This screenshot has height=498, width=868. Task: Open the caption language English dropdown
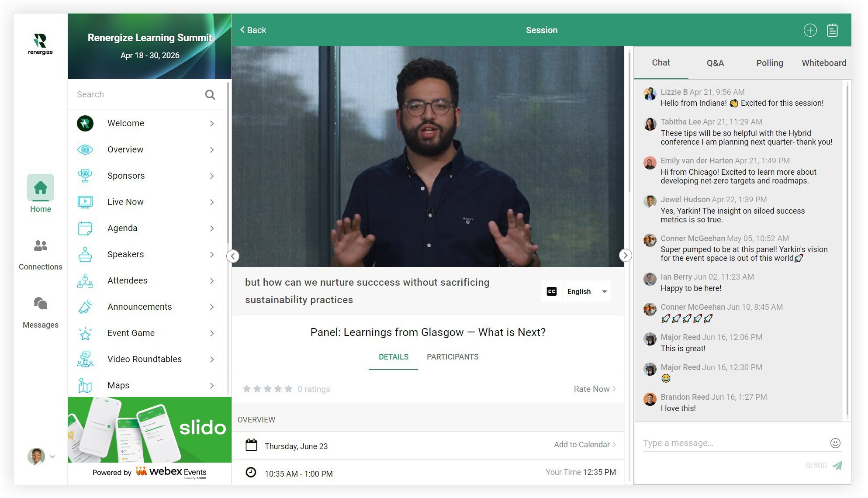click(587, 291)
